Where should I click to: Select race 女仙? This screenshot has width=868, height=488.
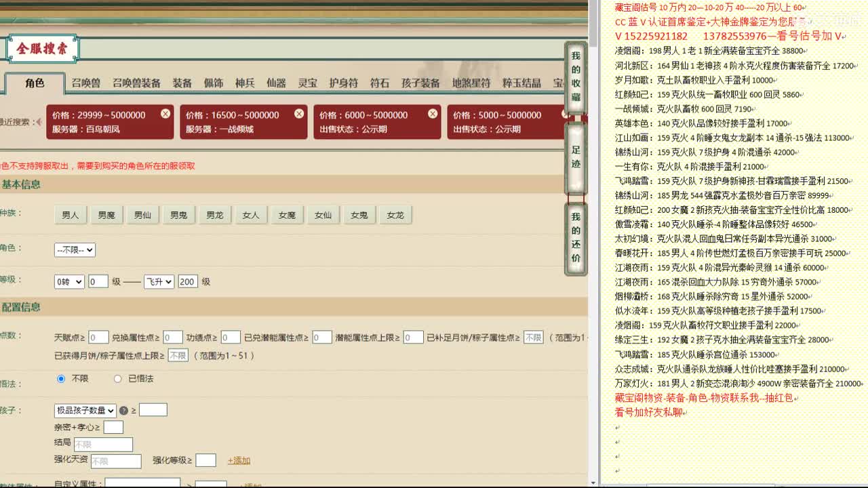point(323,215)
